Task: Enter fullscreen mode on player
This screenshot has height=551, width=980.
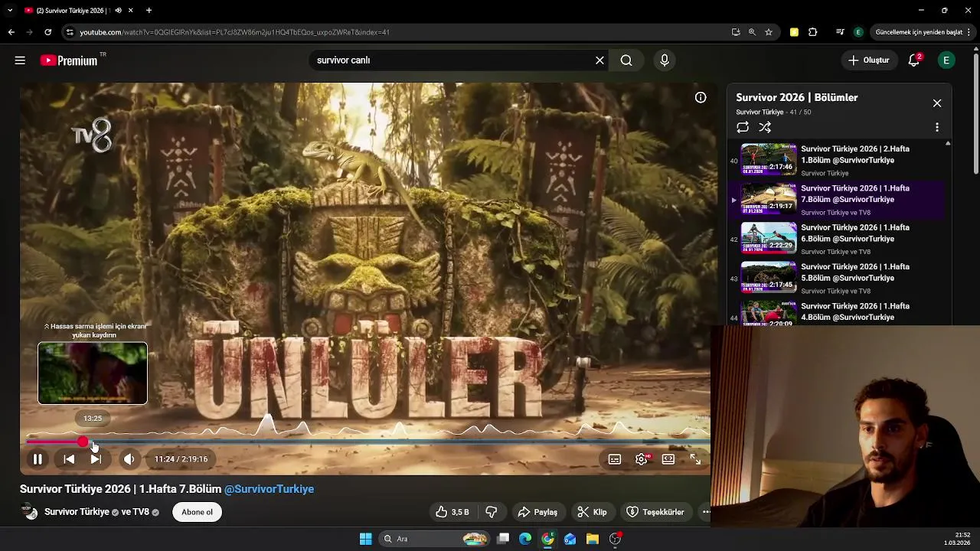Action: point(695,459)
